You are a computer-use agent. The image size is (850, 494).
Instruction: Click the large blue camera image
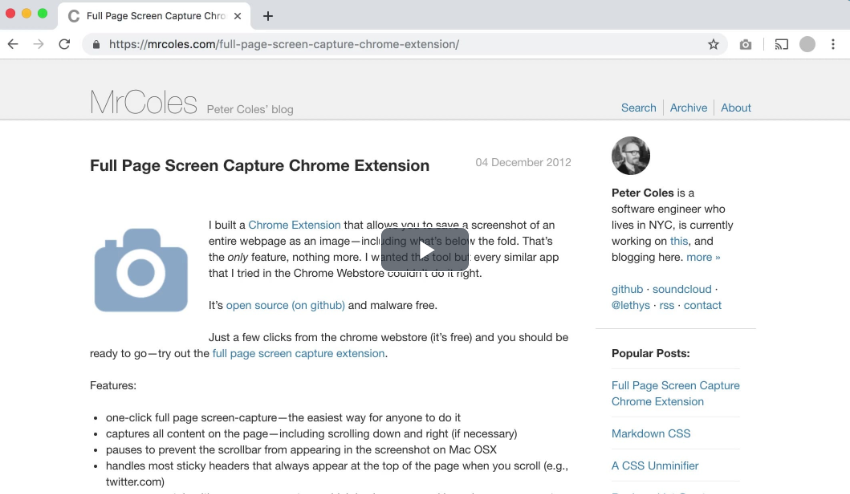tap(141, 270)
